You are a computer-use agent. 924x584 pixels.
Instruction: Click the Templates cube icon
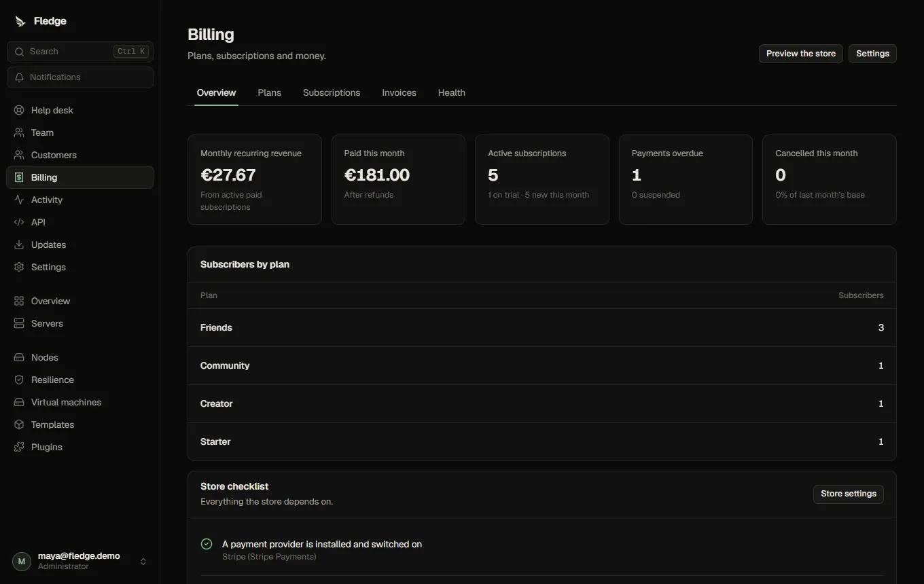[x=19, y=424]
